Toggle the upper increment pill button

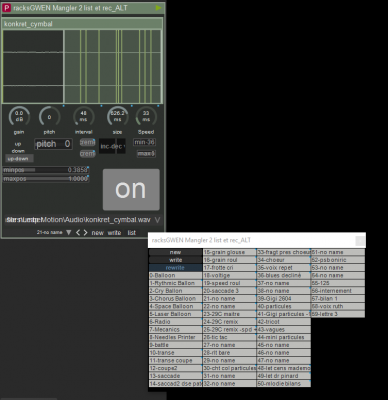click(87, 142)
